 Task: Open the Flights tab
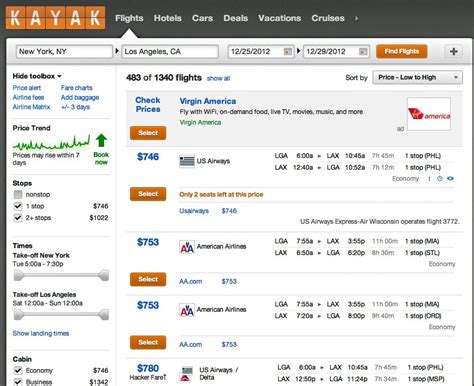(x=129, y=18)
